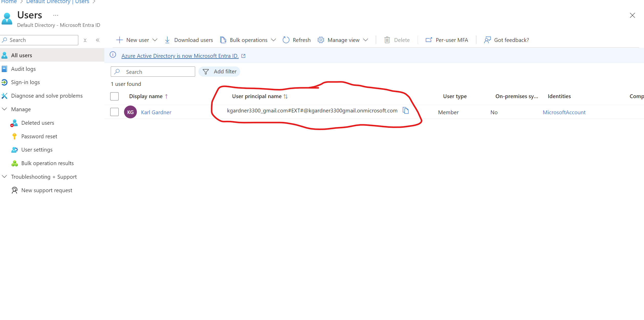Click the Audit logs icon

4,69
